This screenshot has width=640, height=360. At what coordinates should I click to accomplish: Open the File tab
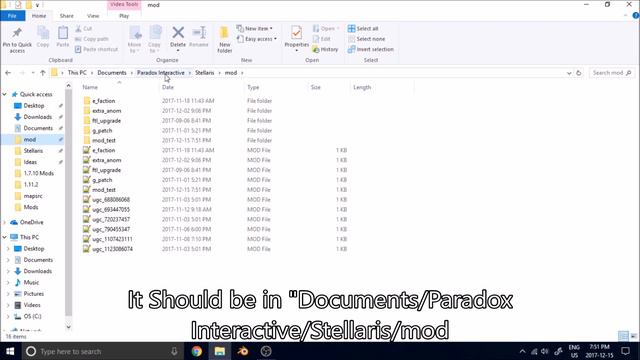(x=13, y=16)
